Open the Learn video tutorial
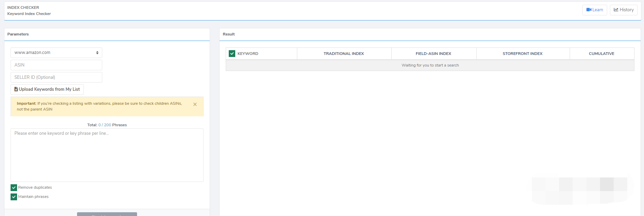644x216 pixels. point(594,10)
